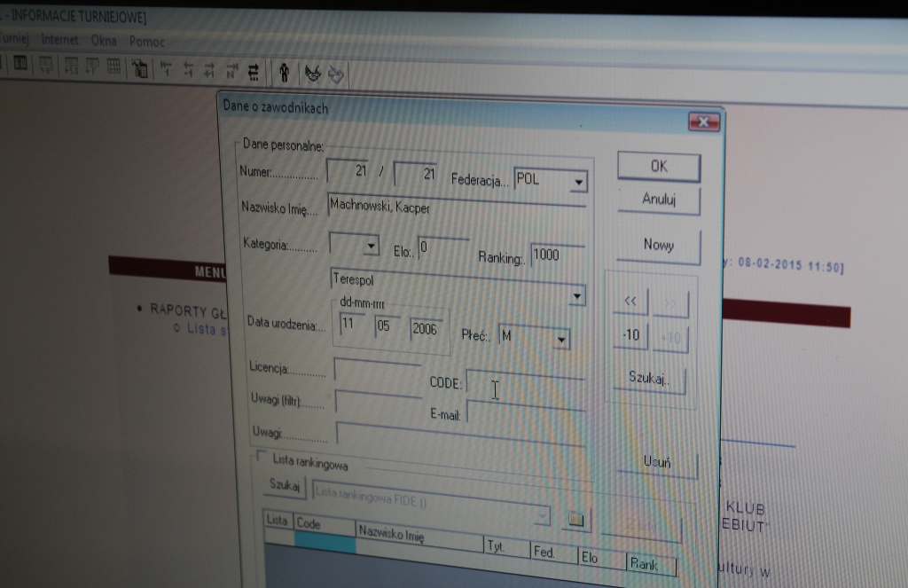Open the Internet menu
908x588 pixels.
coord(59,40)
